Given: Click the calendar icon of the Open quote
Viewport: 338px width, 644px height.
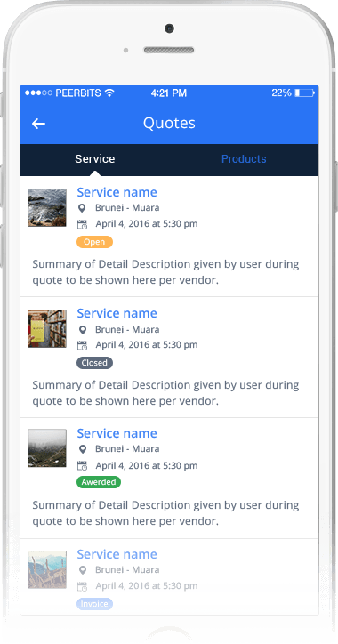Looking at the screenshot, I should [x=82, y=224].
